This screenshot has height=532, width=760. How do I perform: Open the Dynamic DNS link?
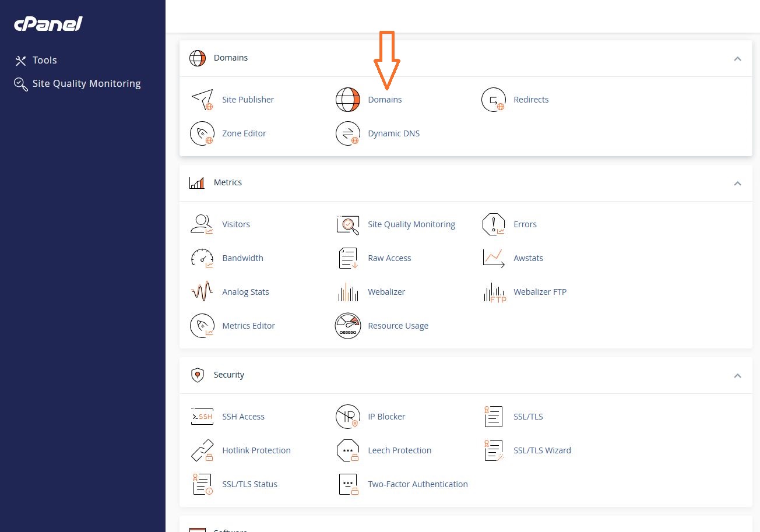pyautogui.click(x=393, y=133)
